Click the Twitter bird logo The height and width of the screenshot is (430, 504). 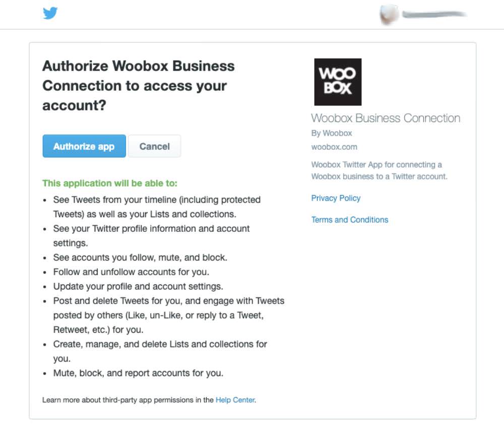[x=50, y=13]
